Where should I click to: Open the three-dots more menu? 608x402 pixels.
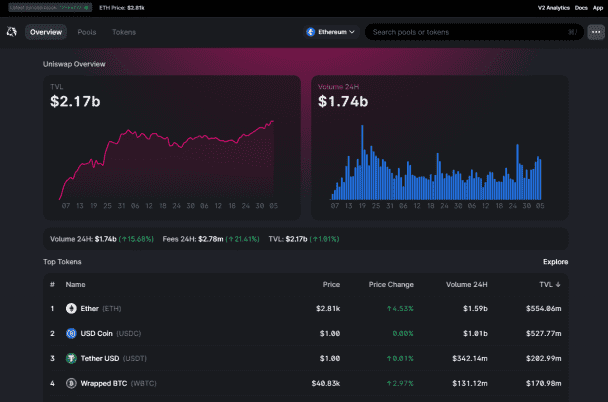point(596,32)
